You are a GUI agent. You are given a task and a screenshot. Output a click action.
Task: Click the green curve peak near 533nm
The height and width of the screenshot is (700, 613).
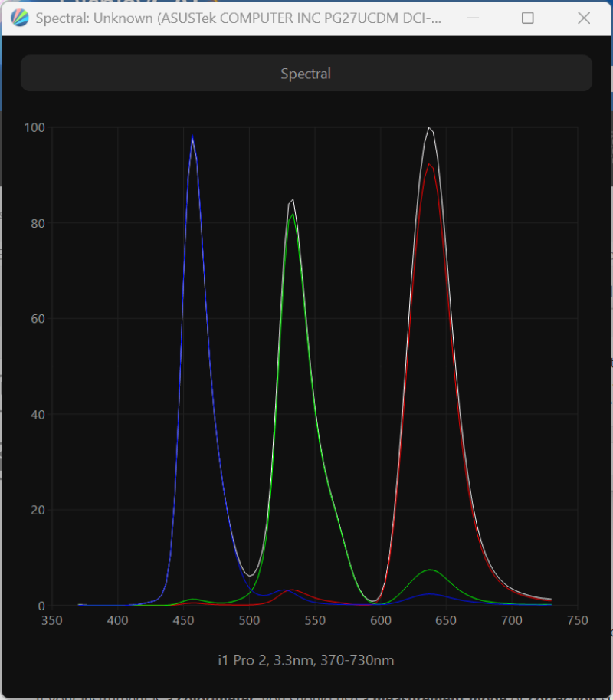point(292,214)
